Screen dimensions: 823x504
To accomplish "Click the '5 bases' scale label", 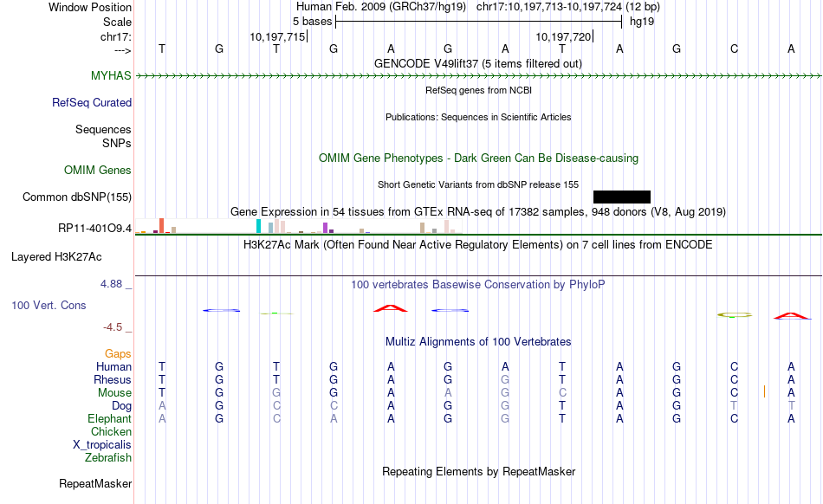I will click(x=312, y=22).
